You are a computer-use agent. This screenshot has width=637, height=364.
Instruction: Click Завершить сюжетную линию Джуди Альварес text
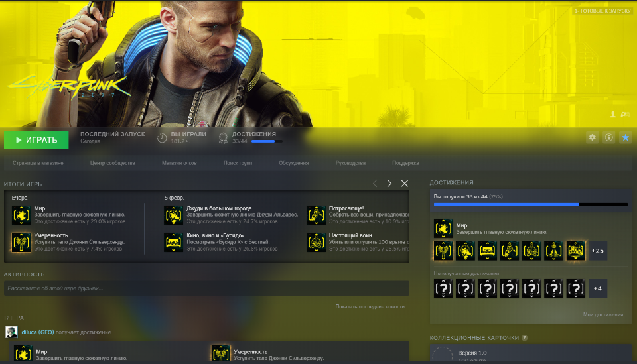coord(242,215)
